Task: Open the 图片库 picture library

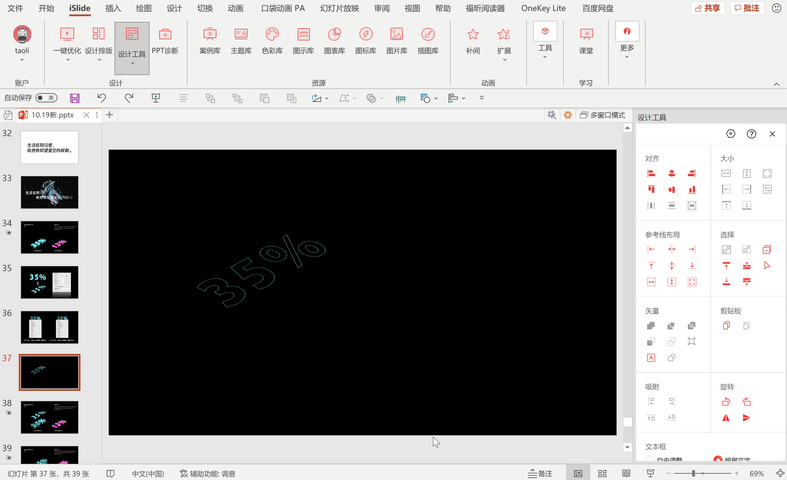Action: (x=397, y=40)
